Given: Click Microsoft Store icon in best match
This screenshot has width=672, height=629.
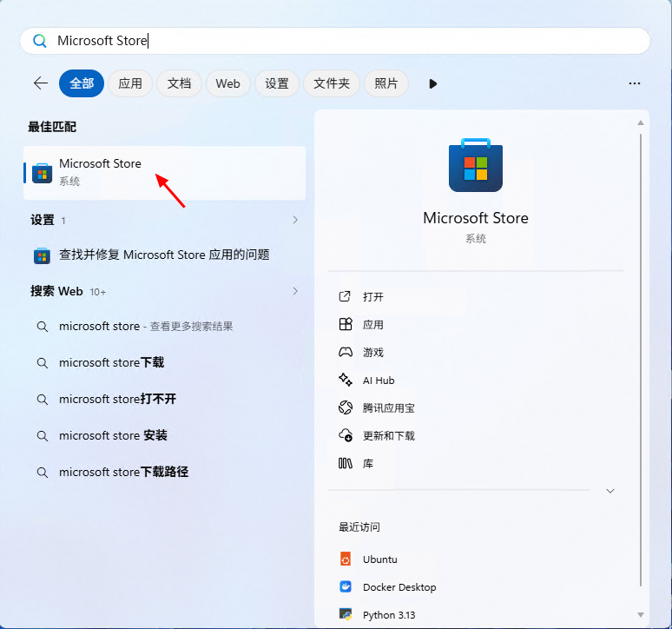Looking at the screenshot, I should 42,173.
